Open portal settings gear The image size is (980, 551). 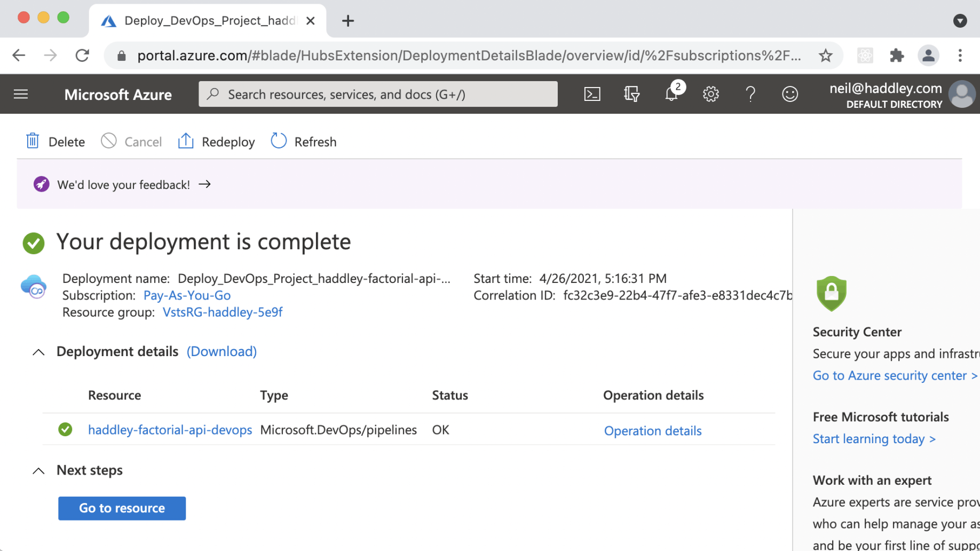click(x=710, y=95)
